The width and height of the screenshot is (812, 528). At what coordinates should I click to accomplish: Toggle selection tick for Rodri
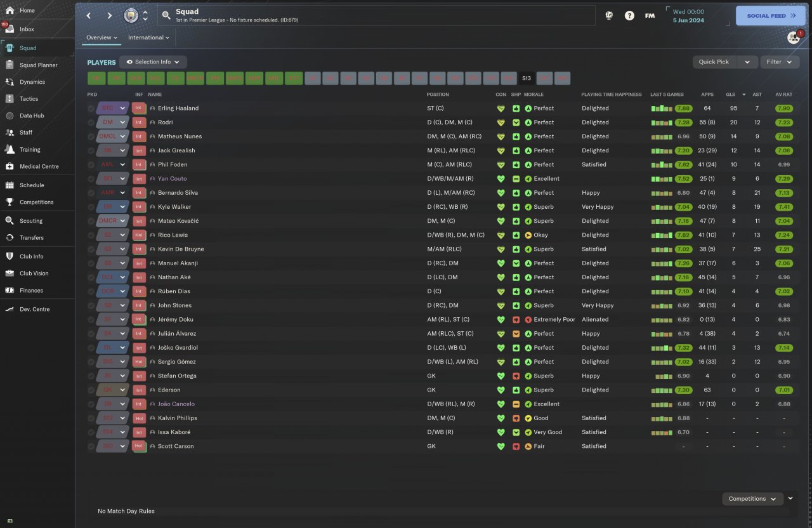(x=91, y=122)
